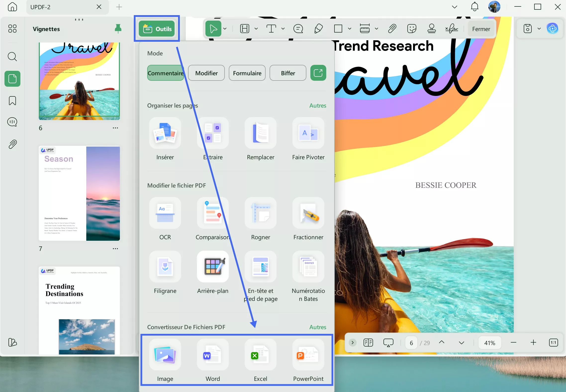Open Autres for Convertisseur De Fichiers PDF
The width and height of the screenshot is (566, 392).
pyautogui.click(x=318, y=327)
